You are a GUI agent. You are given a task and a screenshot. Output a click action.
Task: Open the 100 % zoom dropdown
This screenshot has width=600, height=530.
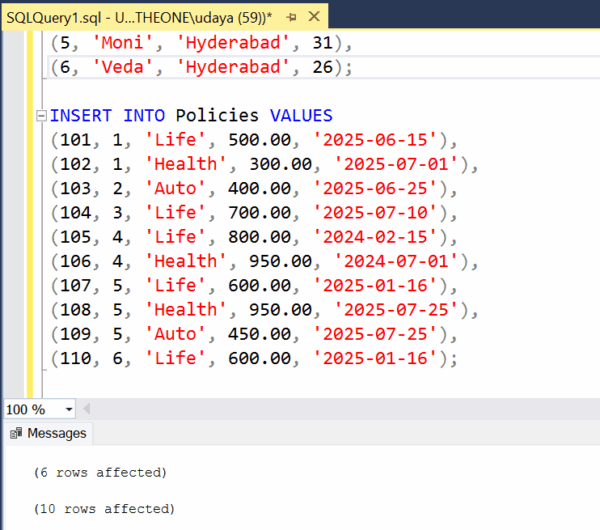[68, 409]
